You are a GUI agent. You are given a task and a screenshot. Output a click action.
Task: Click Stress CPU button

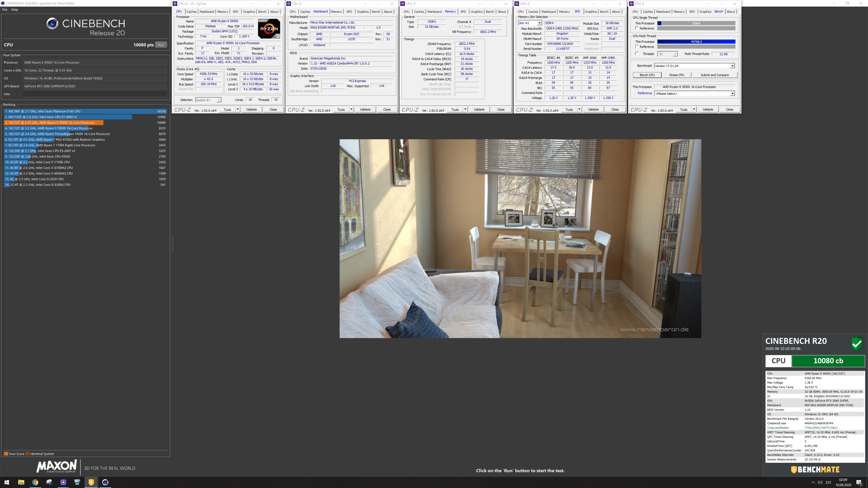coord(676,75)
